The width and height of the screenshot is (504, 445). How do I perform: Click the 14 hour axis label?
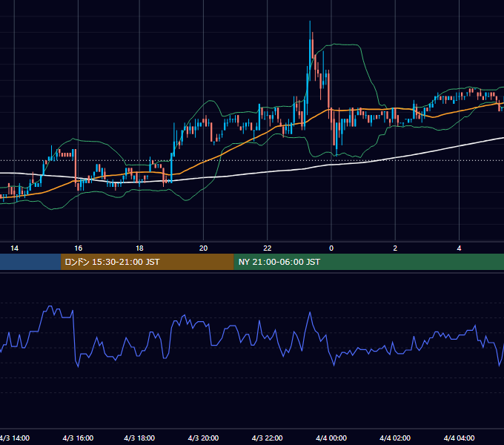[x=14, y=248]
